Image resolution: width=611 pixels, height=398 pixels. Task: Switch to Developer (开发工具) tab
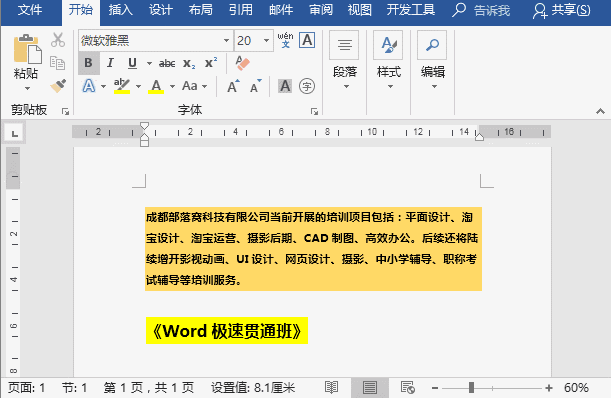click(411, 10)
